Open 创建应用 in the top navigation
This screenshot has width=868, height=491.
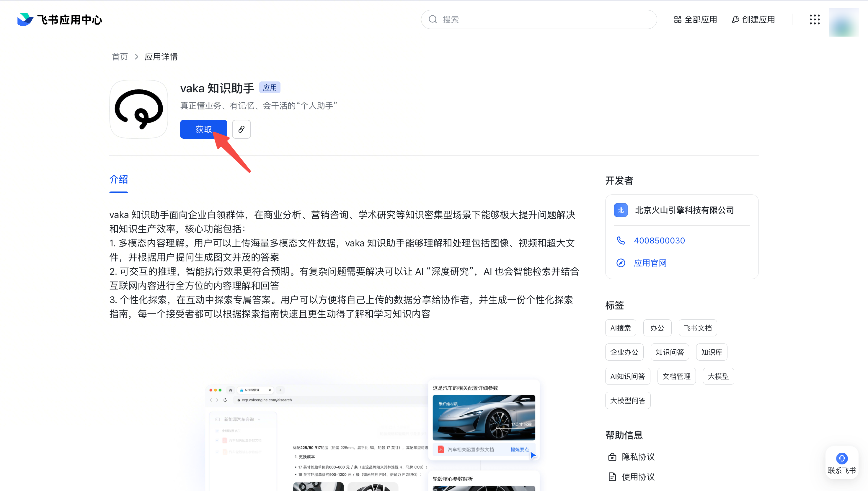753,19
